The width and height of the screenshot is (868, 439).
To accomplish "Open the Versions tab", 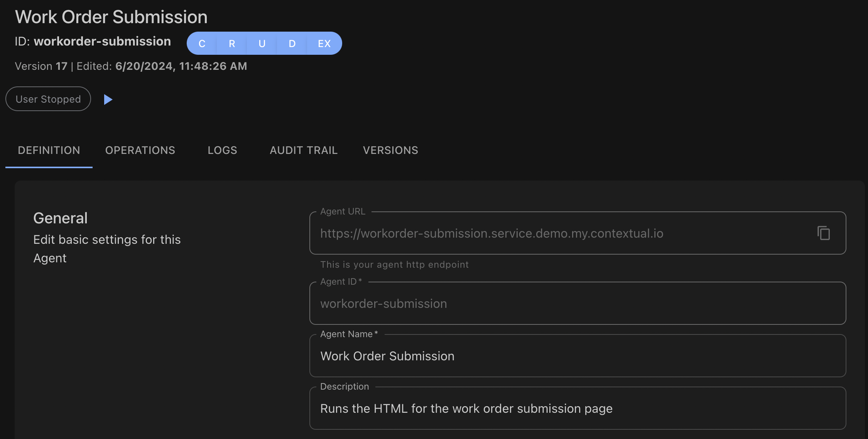I will pyautogui.click(x=390, y=150).
